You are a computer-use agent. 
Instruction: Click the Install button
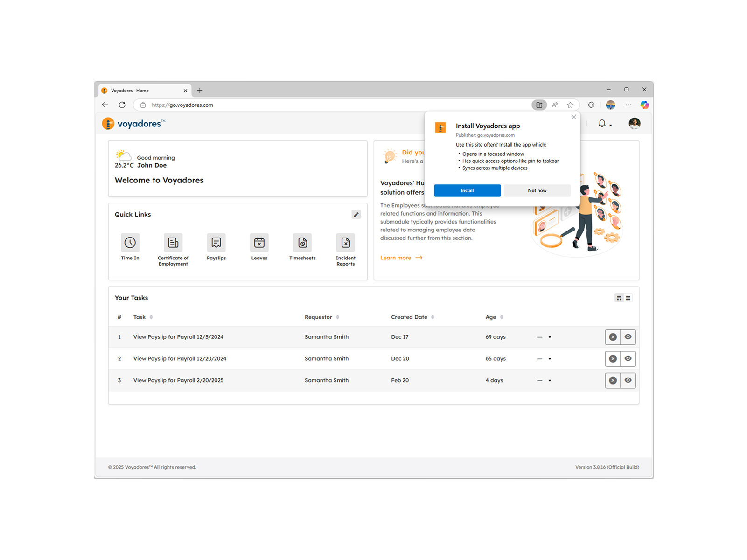pos(467,190)
